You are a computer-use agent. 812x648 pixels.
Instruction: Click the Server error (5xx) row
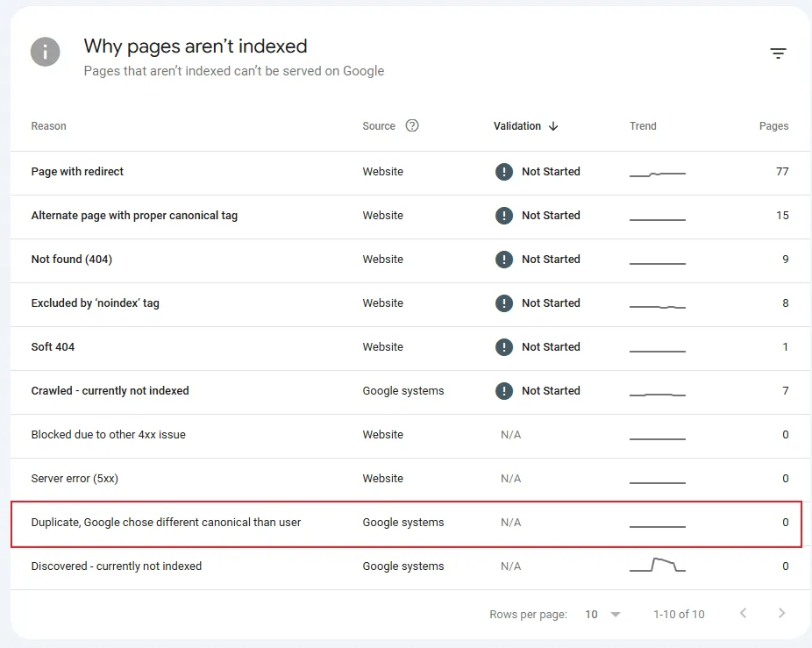pos(75,479)
